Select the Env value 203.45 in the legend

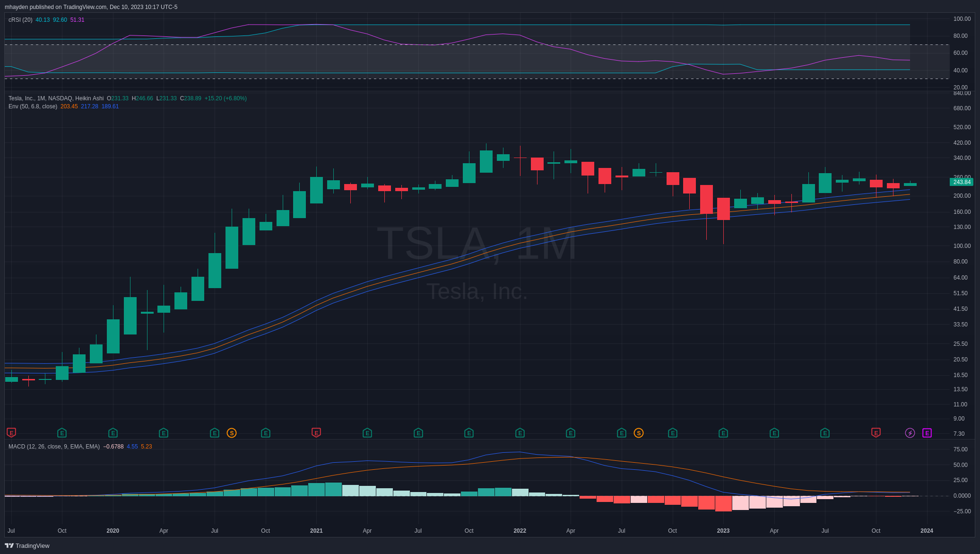click(x=69, y=106)
